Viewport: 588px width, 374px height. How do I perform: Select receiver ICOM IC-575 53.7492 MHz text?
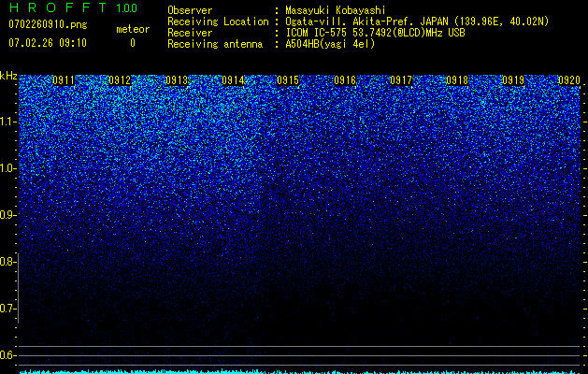tap(375, 33)
